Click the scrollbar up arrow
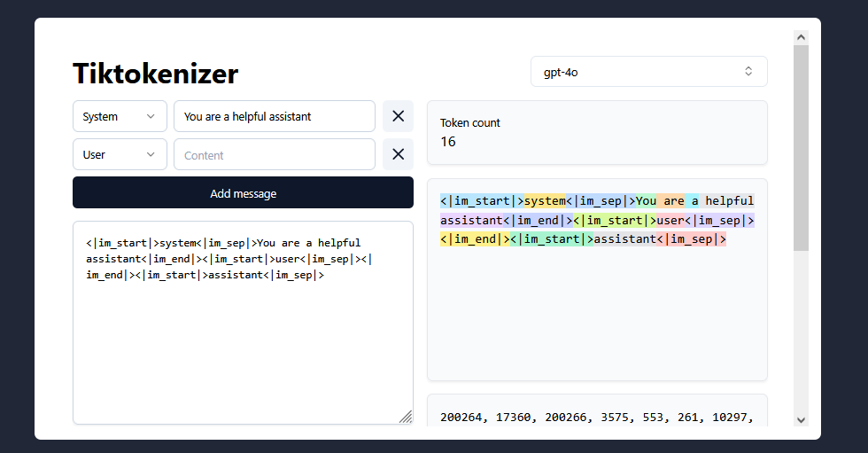The image size is (868, 453). (x=802, y=37)
